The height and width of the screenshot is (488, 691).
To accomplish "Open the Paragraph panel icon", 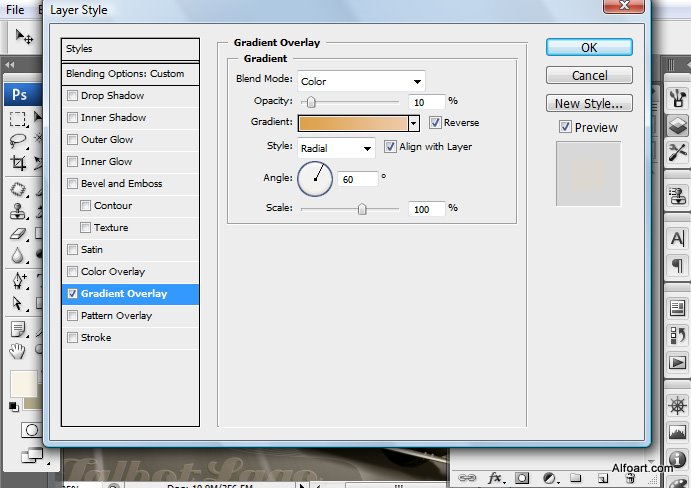I will (x=678, y=264).
